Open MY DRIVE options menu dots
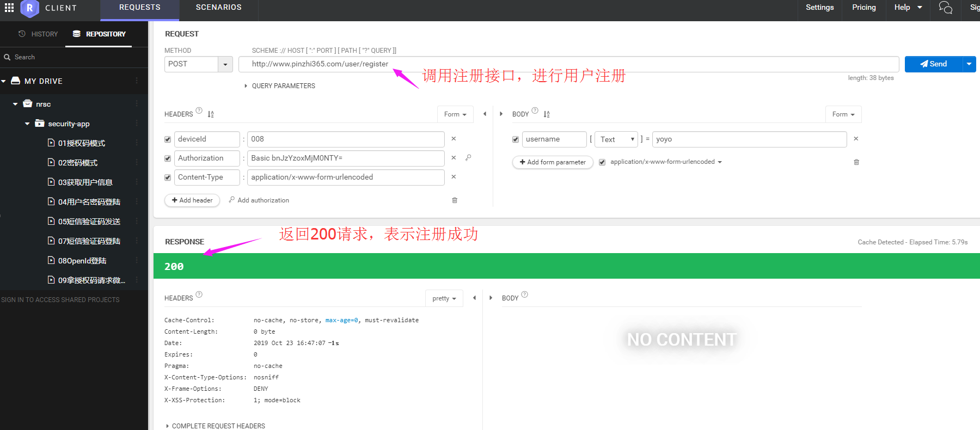The height and width of the screenshot is (430, 980). click(137, 81)
